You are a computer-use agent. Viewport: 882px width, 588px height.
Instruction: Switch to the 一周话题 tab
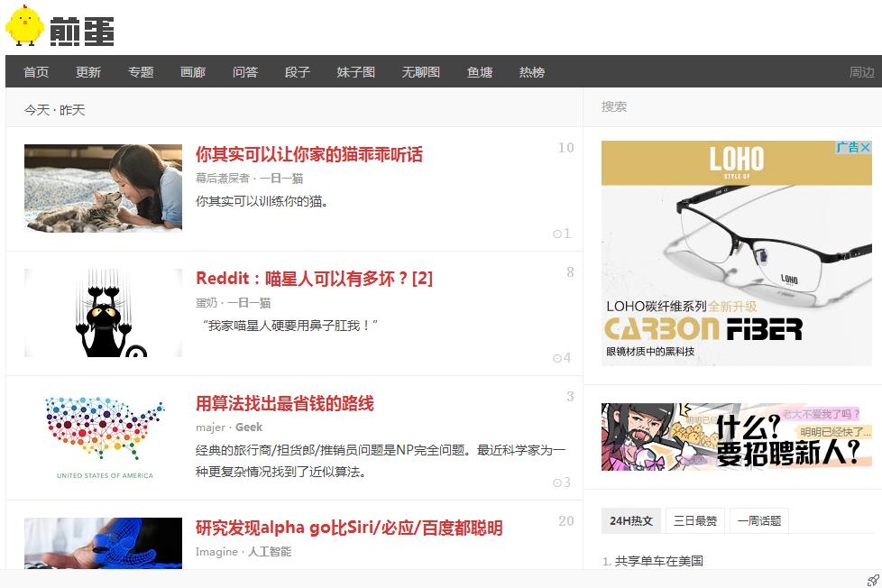tap(759, 520)
